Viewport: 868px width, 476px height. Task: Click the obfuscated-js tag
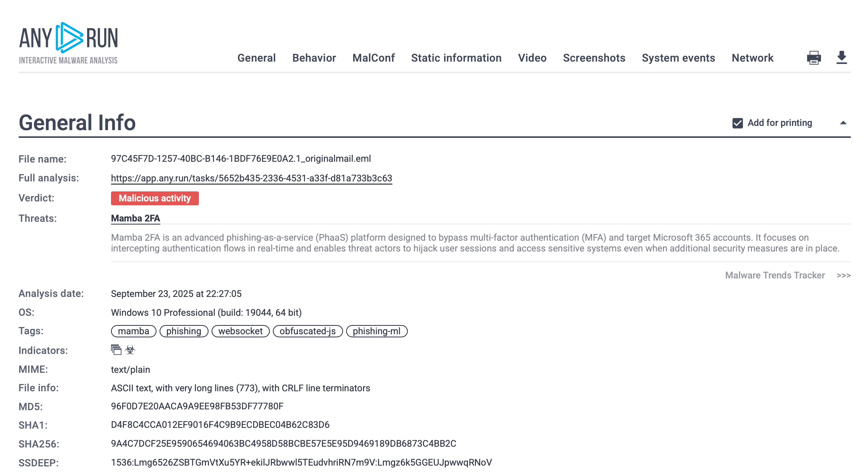[x=307, y=331]
